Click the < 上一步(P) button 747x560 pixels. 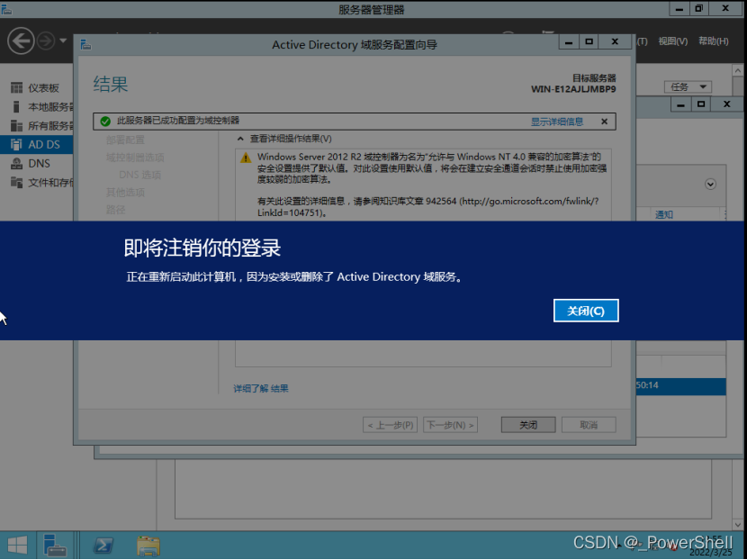390,425
